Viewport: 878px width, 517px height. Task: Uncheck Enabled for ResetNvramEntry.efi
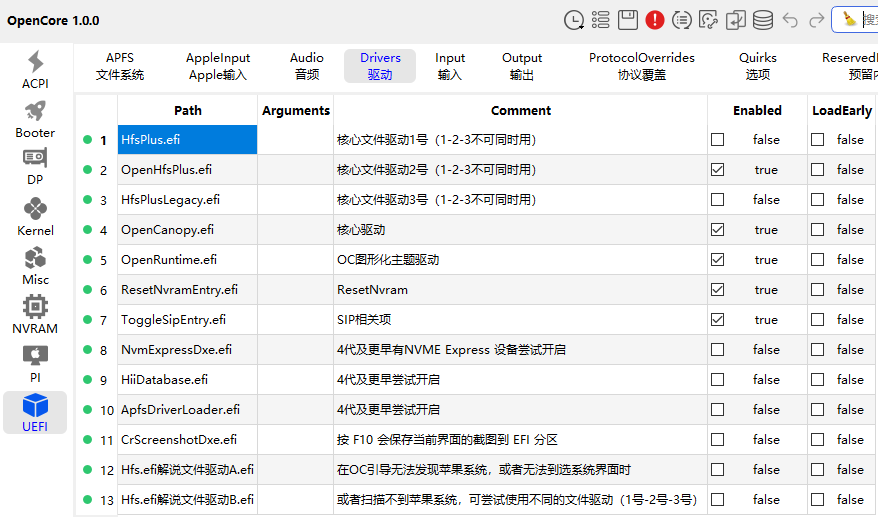(x=717, y=290)
